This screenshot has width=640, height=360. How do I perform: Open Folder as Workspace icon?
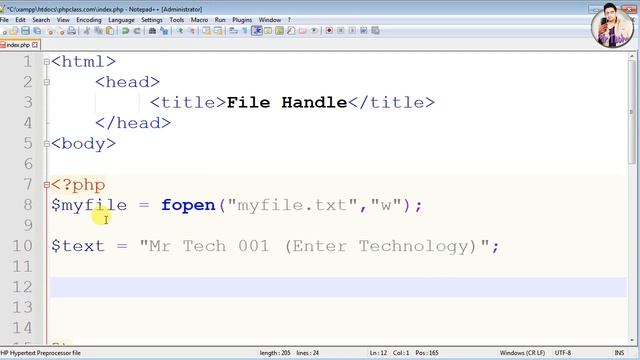tap(302, 31)
